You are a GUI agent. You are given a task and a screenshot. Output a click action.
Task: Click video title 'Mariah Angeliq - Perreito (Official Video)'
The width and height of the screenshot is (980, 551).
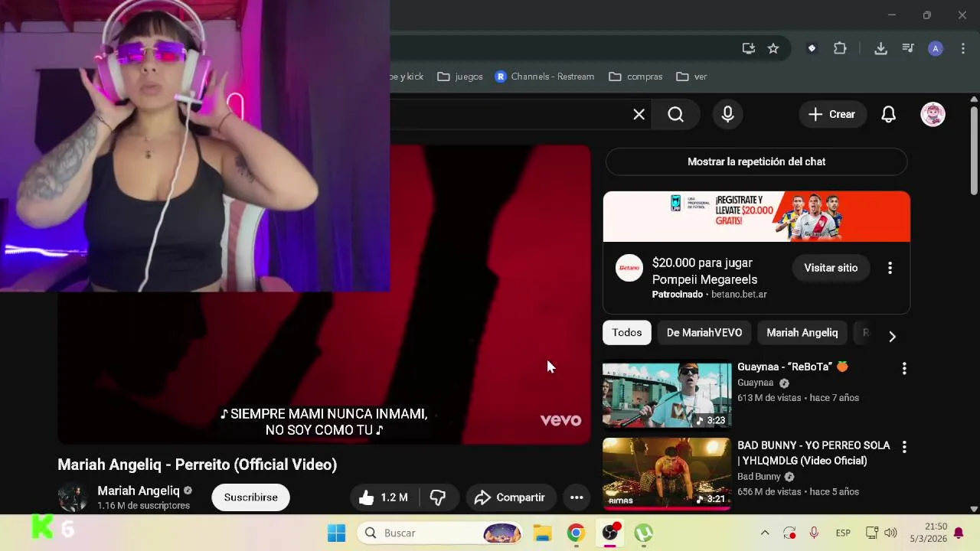[198, 465]
